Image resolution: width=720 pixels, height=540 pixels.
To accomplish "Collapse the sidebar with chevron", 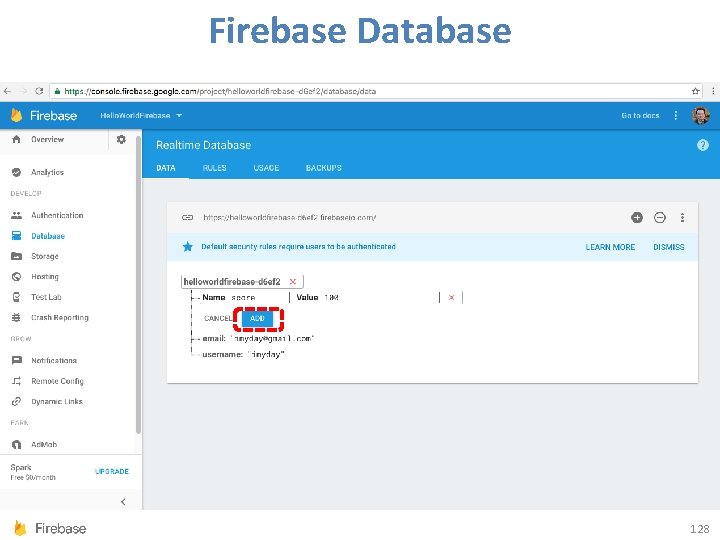I will (x=123, y=501).
